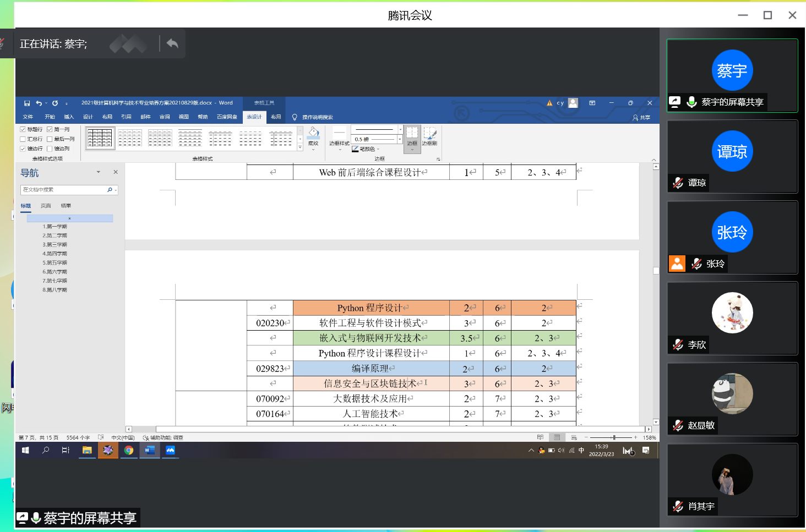Click 操作说明搜索 tell me search
806x532 pixels.
click(317, 117)
